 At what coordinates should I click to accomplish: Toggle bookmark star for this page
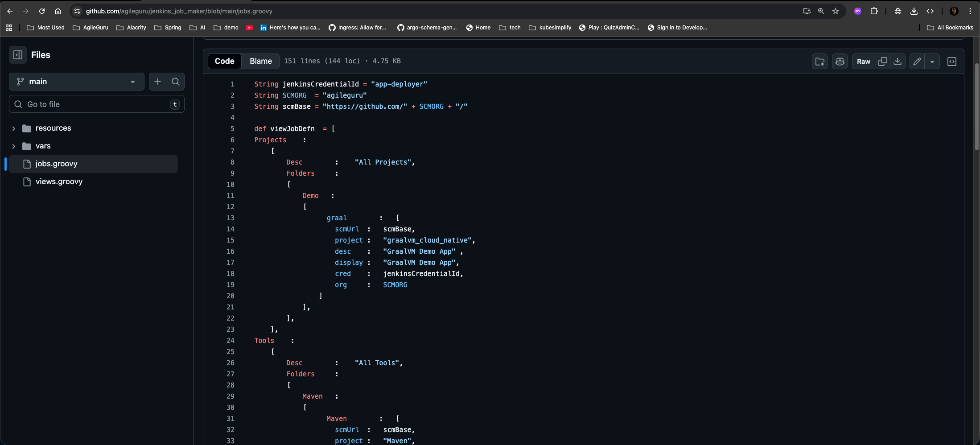click(836, 11)
